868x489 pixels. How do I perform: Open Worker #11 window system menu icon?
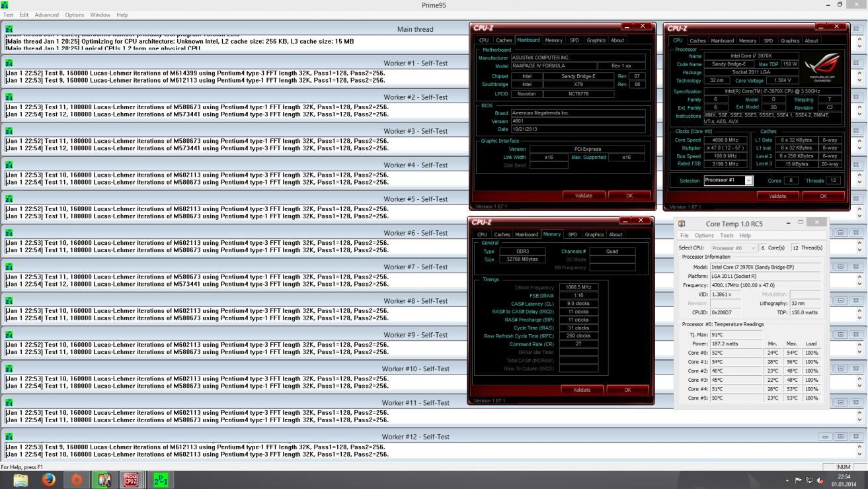9,402
